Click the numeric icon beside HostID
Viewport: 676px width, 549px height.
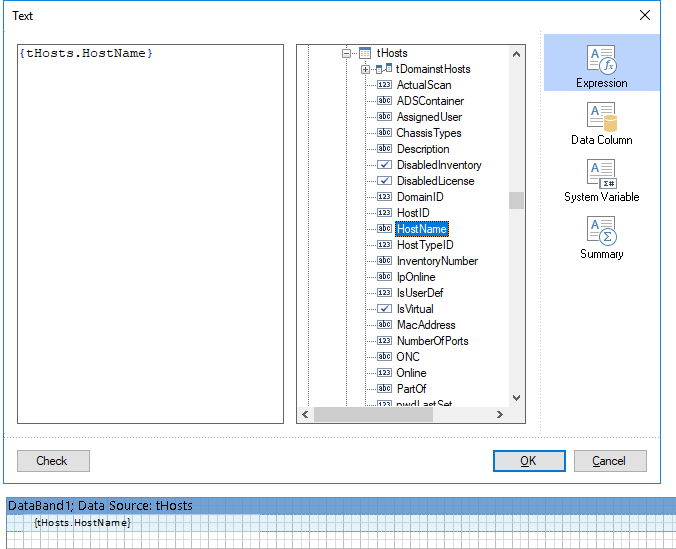pyautogui.click(x=384, y=213)
